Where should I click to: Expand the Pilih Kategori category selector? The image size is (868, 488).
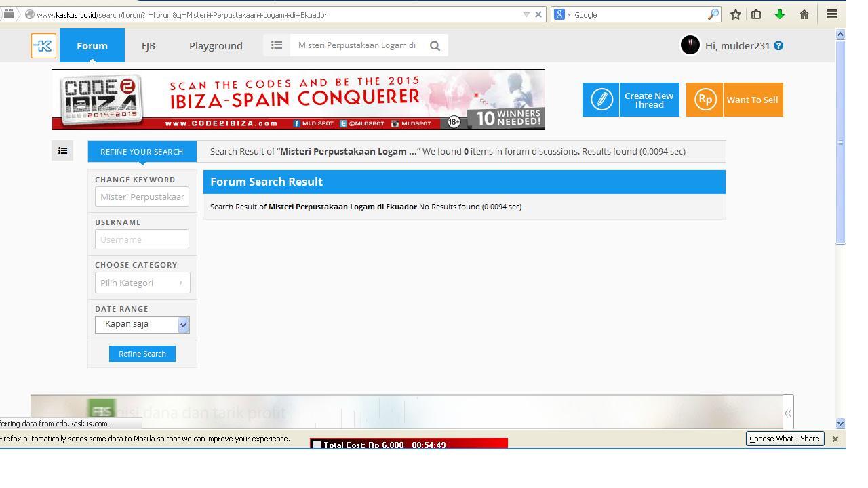coord(142,283)
